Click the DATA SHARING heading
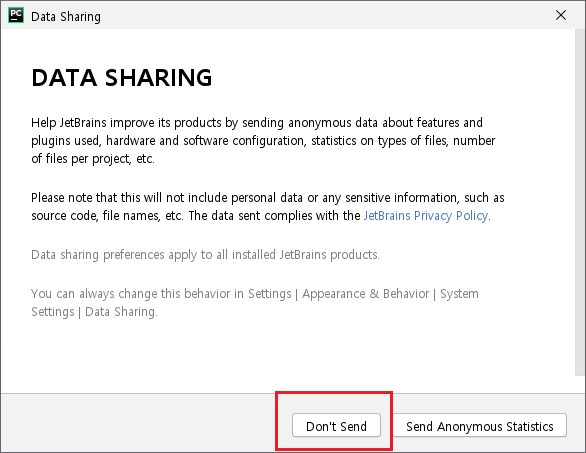Image resolution: width=586 pixels, height=453 pixels. coord(122,78)
